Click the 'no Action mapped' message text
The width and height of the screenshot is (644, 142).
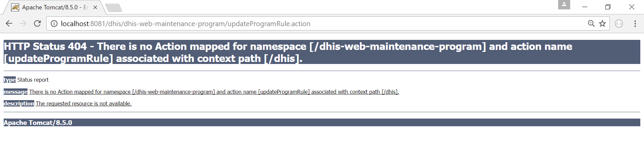click(214, 92)
